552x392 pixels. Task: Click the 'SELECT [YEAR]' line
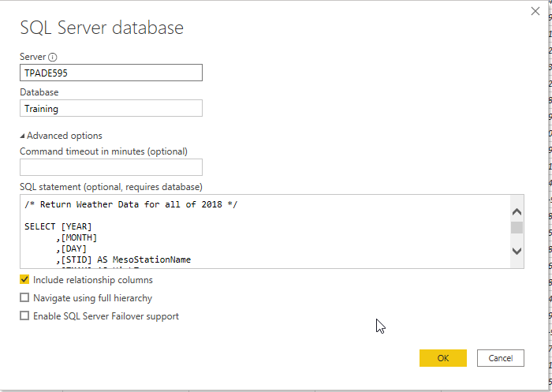(58, 226)
